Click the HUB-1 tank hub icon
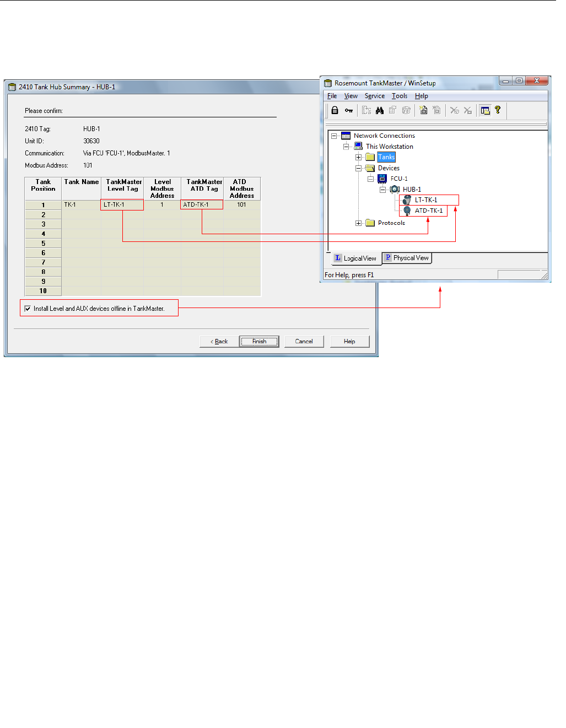Image resolution: width=566 pixels, height=728 pixels. [x=395, y=189]
